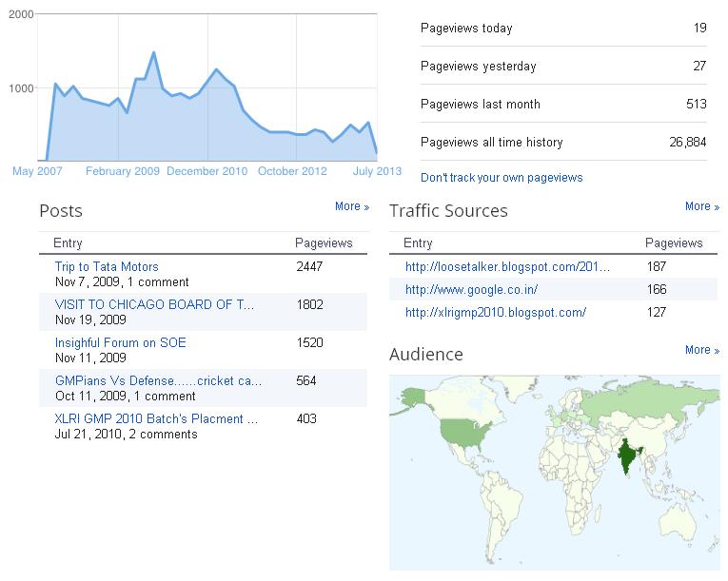Click the traffic source count 166
Screen dimensions: 728x581
click(657, 290)
